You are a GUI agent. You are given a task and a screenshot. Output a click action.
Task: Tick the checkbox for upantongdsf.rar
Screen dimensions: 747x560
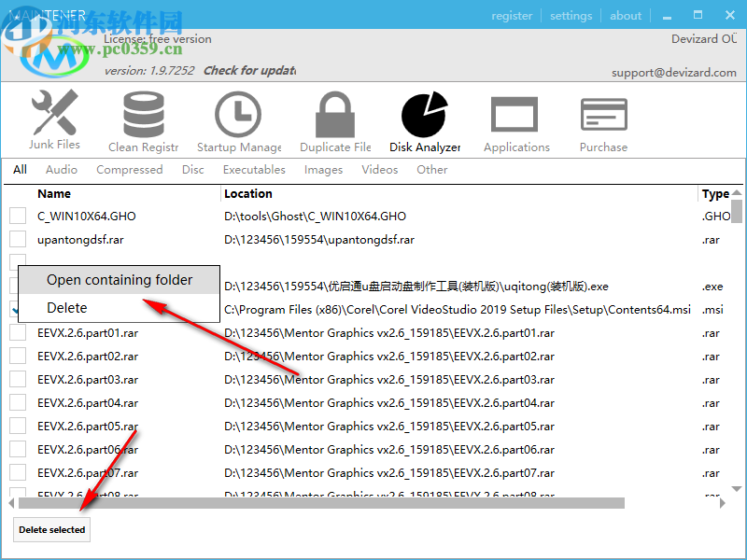(x=18, y=239)
